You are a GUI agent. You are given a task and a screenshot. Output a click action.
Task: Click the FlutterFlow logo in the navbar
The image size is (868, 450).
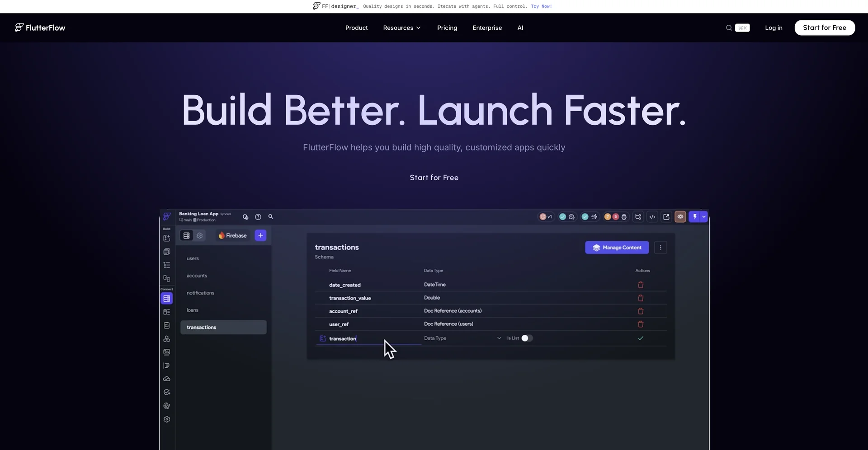click(x=40, y=28)
